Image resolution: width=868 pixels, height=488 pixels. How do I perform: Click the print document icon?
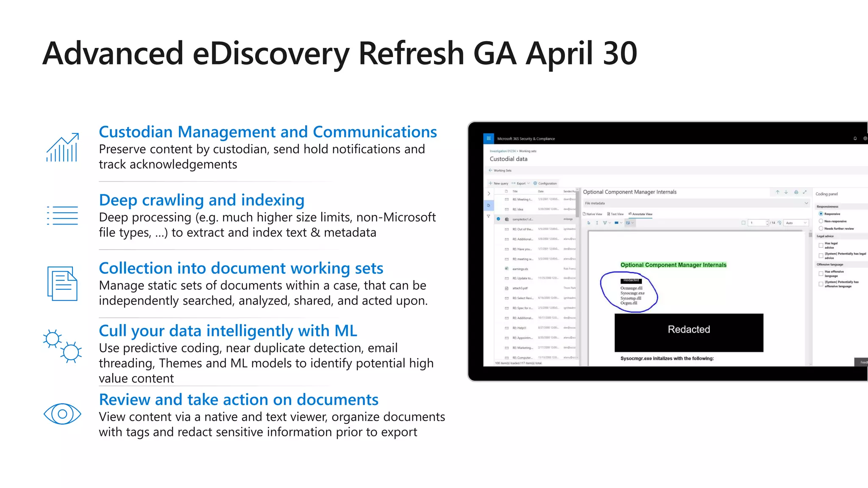(796, 192)
